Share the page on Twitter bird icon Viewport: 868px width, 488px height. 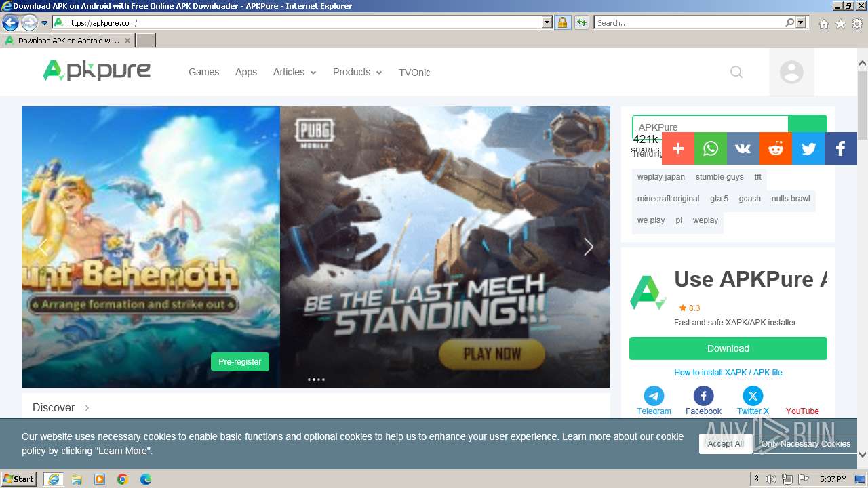[808, 148]
